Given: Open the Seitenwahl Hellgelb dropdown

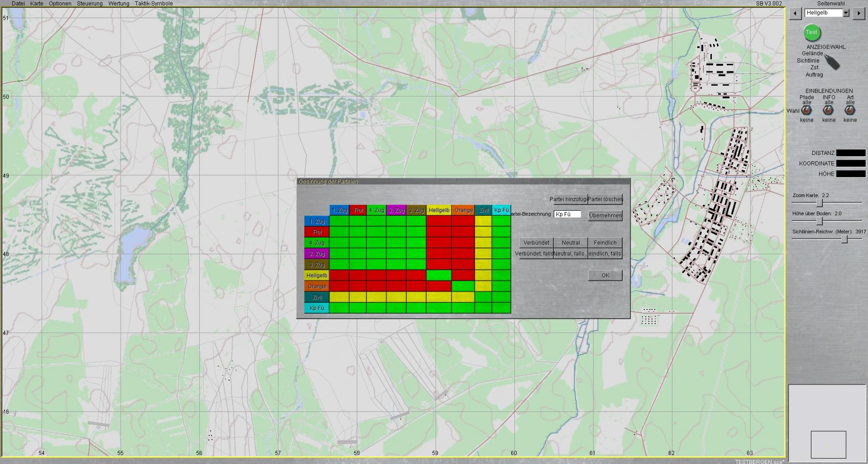Looking at the screenshot, I should pos(846,13).
